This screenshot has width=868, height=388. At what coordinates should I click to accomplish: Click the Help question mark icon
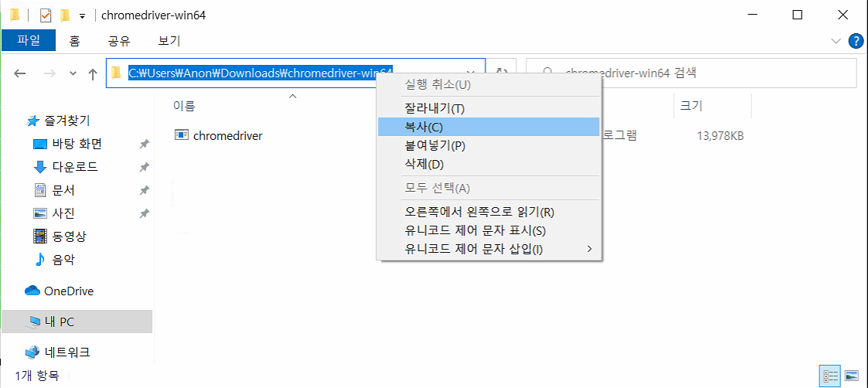[855, 40]
